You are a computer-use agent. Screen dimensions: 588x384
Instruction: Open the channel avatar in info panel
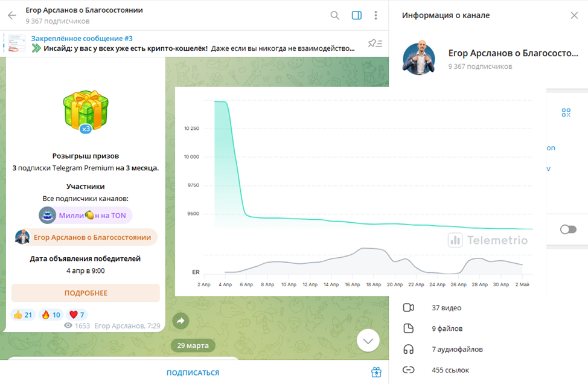pos(418,58)
